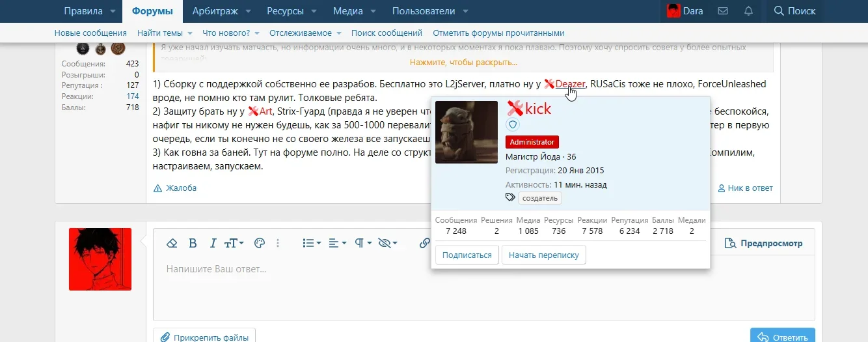The width and height of the screenshot is (868, 342).
Task: Focus the Напишите Ваш ответ text field
Action: 483,288
